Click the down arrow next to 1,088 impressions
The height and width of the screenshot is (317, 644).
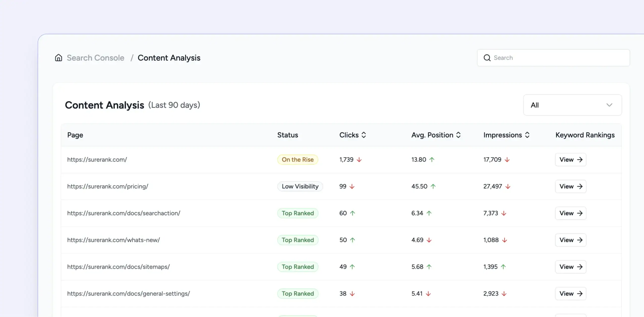point(505,240)
